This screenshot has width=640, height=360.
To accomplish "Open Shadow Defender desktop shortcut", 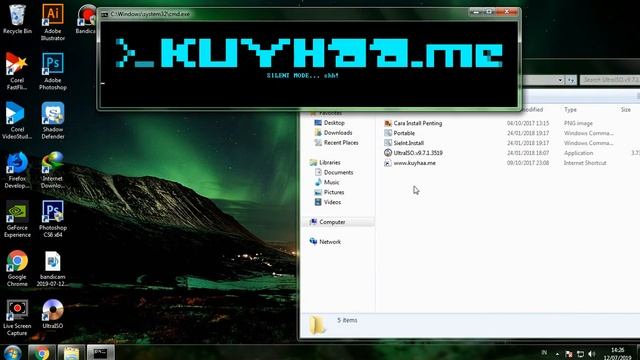I will pyautogui.click(x=53, y=121).
